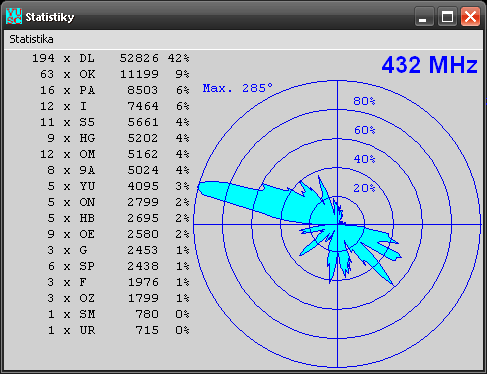487x374 pixels.
Task: Click the Statistiky app icon in title bar
Action: [x=14, y=16]
